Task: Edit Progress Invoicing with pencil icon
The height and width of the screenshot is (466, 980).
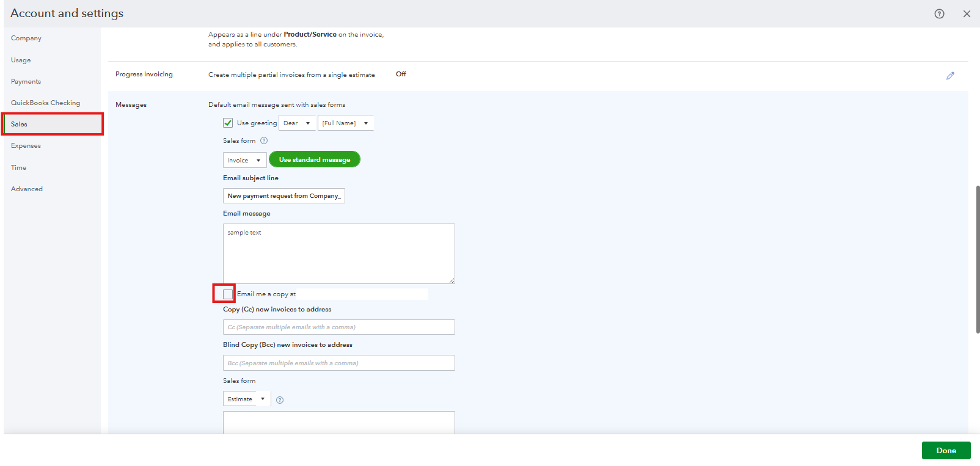Action: (950, 76)
